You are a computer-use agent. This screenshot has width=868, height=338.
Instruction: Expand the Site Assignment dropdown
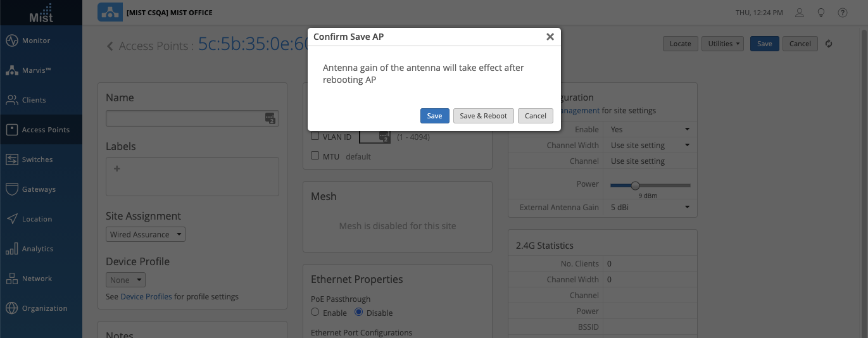(145, 234)
